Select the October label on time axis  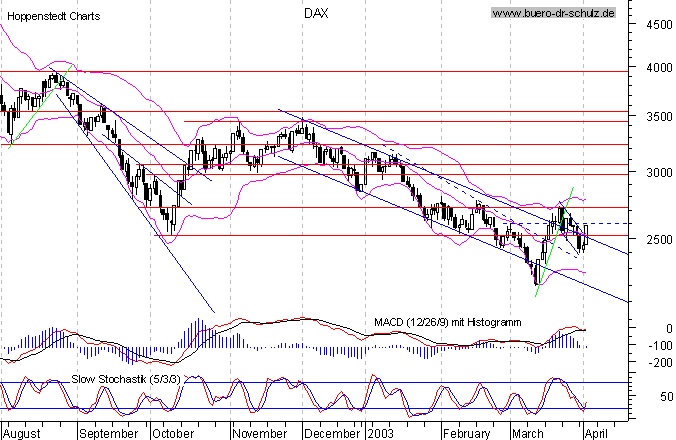(173, 433)
